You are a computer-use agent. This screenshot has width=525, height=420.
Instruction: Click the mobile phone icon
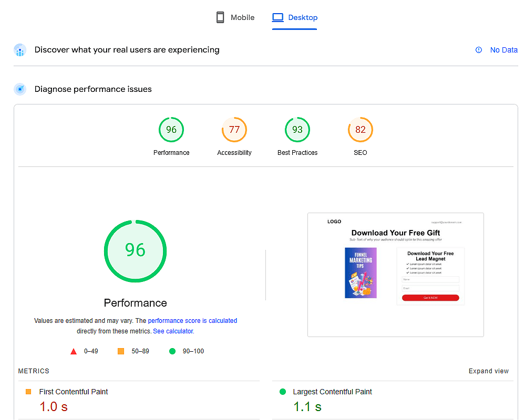click(220, 17)
